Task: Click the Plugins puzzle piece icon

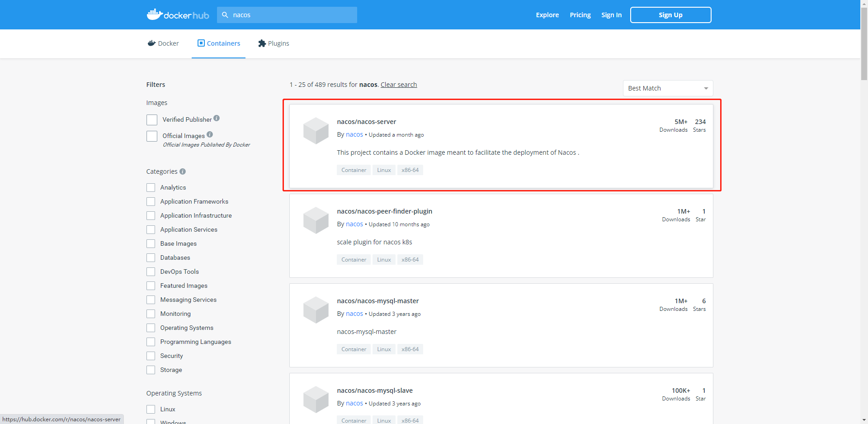Action: pos(262,43)
